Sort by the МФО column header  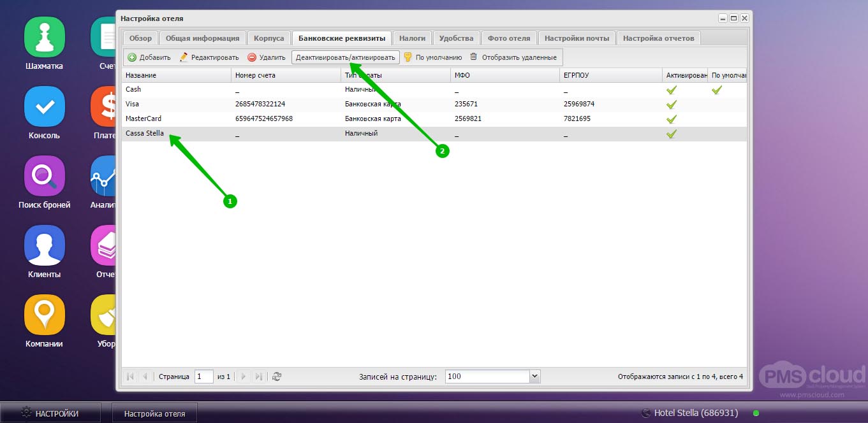tap(505, 76)
